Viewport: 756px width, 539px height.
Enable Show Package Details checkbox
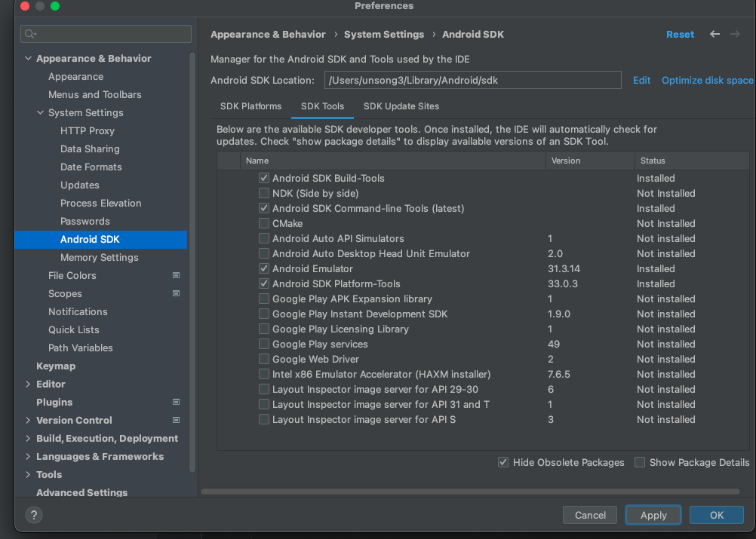[640, 462]
